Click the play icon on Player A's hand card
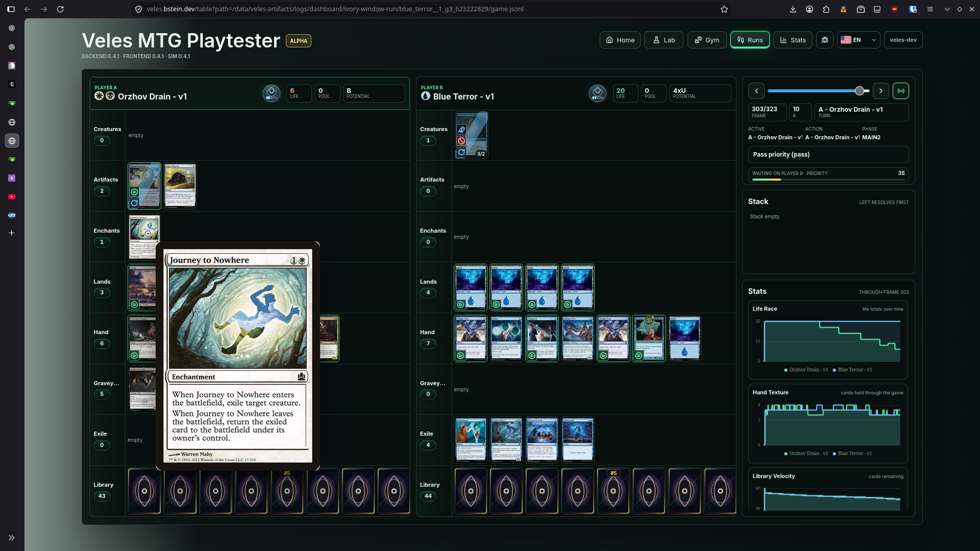 (134, 356)
